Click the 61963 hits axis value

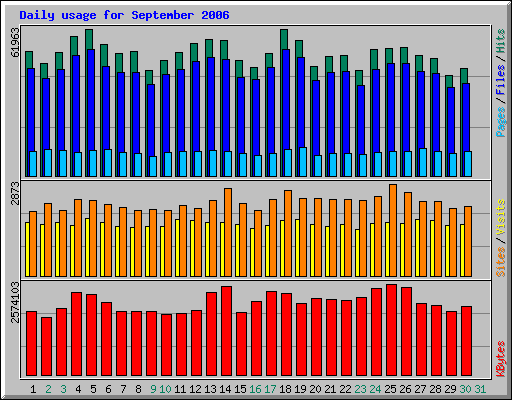(x=15, y=42)
